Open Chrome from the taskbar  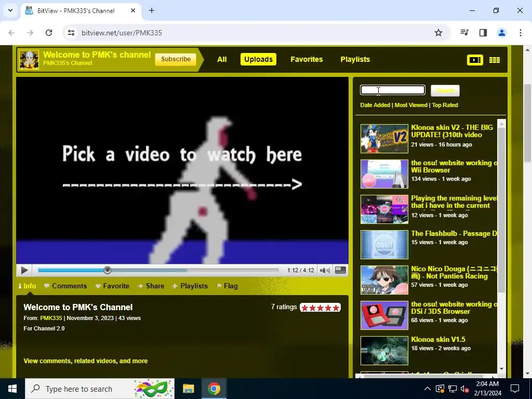[214, 389]
